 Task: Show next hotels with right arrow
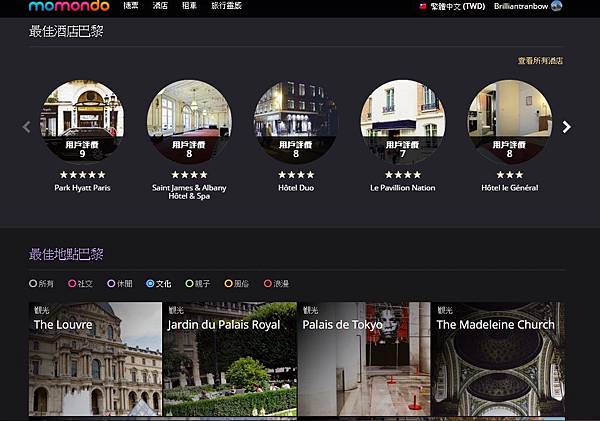[567, 127]
